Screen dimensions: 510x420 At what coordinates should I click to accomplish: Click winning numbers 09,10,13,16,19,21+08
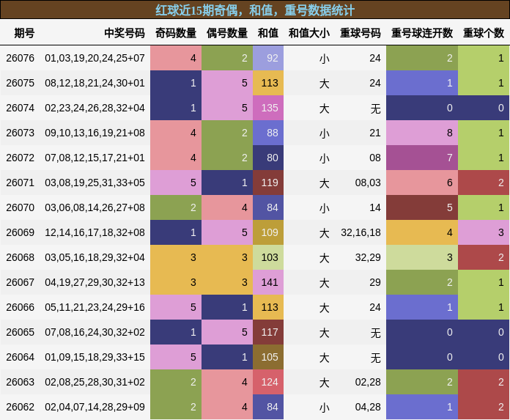tap(95, 133)
